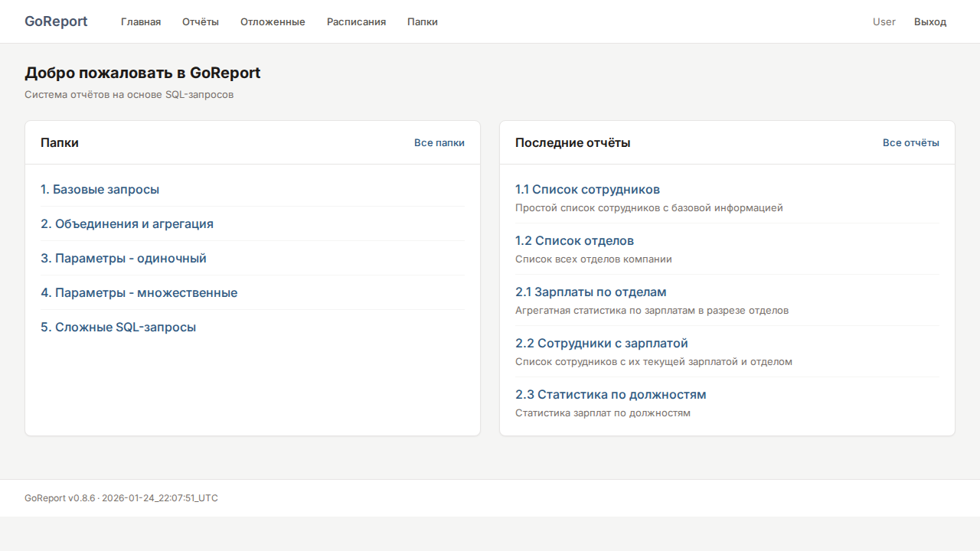980x551 pixels.
Task: Open the Все отчёты link
Action: click(910, 142)
